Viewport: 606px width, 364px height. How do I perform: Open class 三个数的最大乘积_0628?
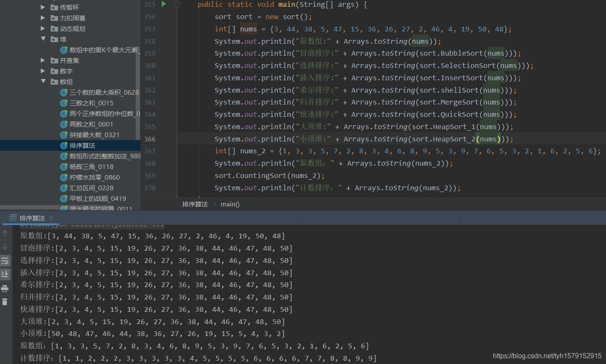point(104,92)
